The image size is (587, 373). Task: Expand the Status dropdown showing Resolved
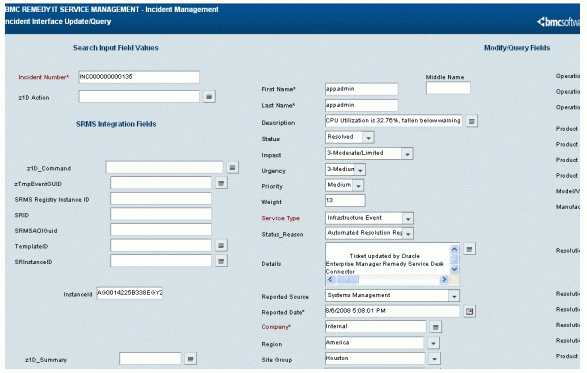pyautogui.click(x=368, y=138)
